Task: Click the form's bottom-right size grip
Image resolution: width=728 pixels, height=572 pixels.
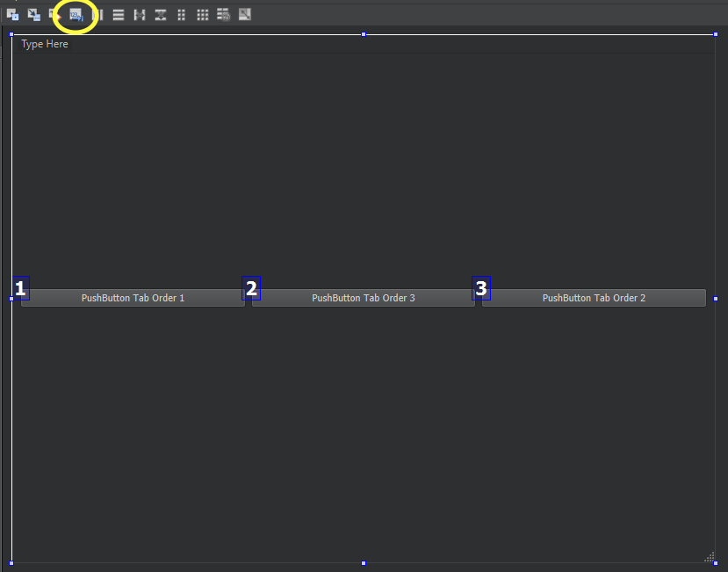Action: coord(710,557)
